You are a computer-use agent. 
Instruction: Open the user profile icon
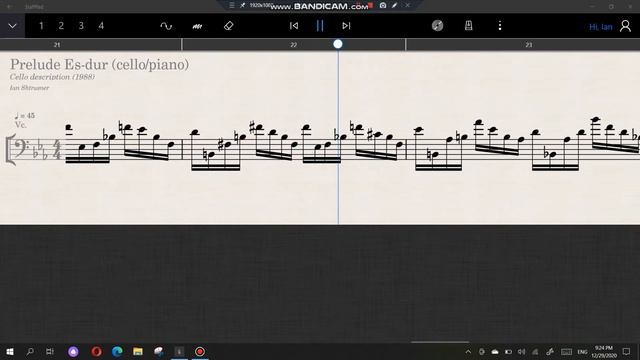coord(625,26)
